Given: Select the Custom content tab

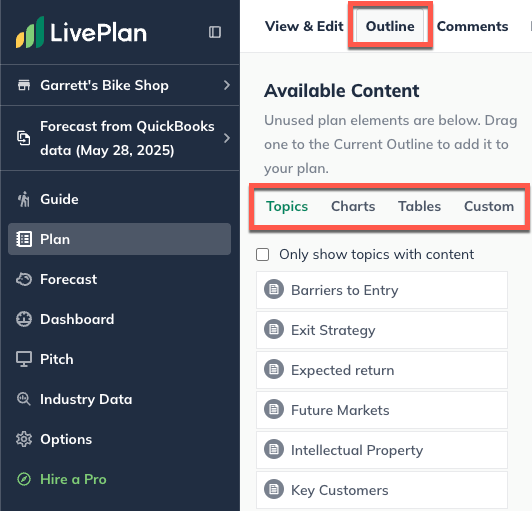Looking at the screenshot, I should point(489,206).
